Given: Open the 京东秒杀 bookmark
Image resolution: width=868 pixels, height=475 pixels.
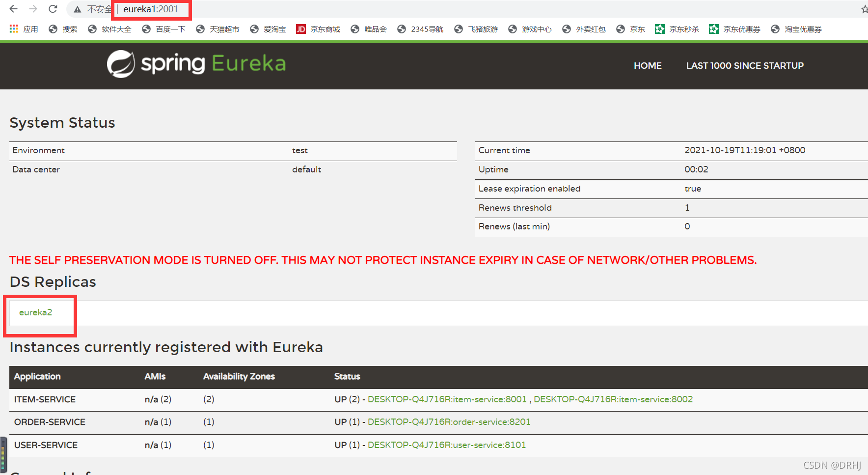Looking at the screenshot, I should (x=677, y=29).
